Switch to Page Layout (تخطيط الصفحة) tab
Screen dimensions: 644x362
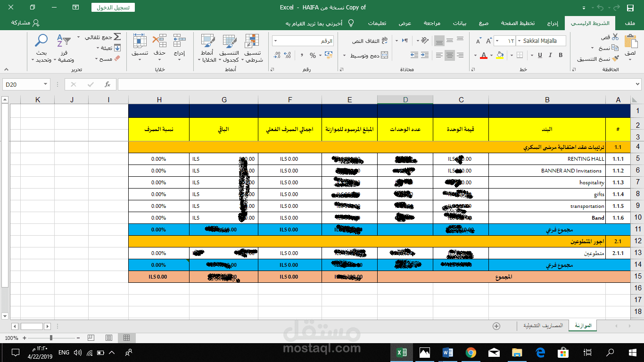pyautogui.click(x=518, y=23)
